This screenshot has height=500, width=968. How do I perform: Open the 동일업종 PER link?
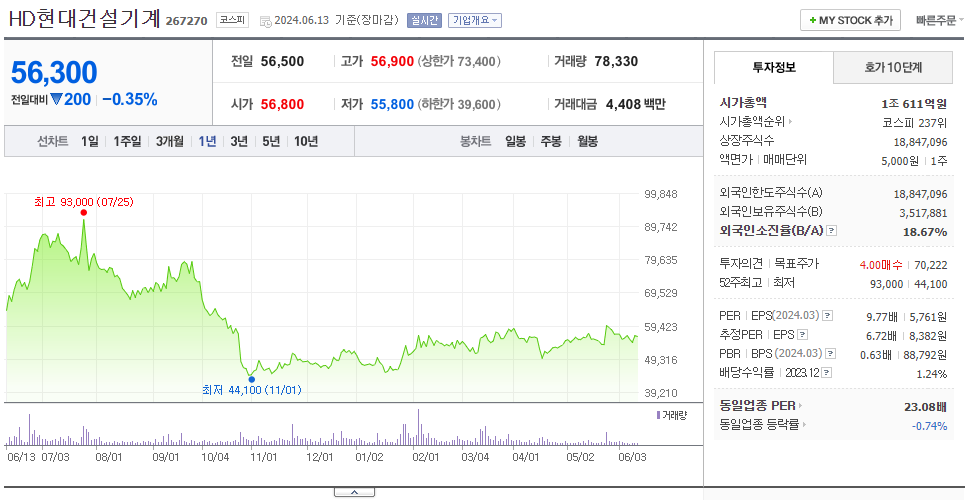(x=757, y=406)
